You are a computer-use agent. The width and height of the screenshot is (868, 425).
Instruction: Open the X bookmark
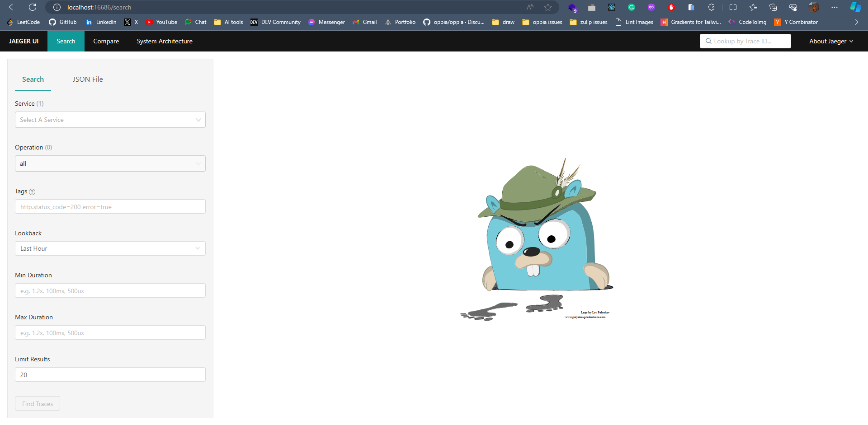pyautogui.click(x=131, y=22)
